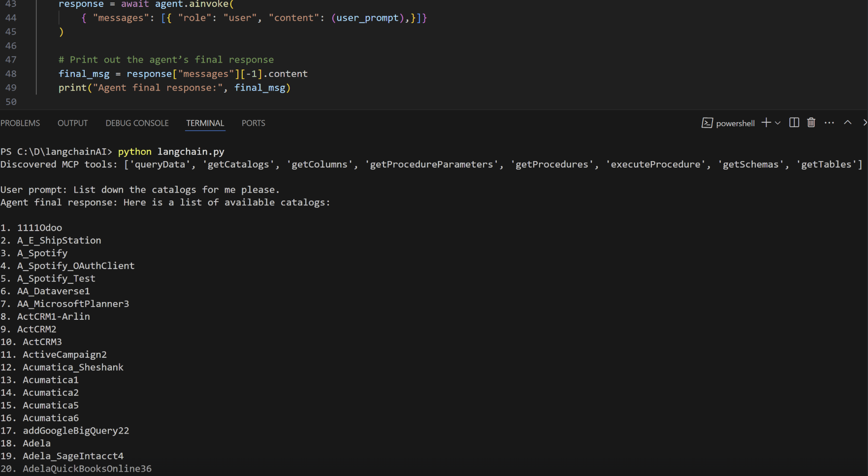The height and width of the screenshot is (476, 868).
Task: Click the TERMINAL tab label
Action: pyautogui.click(x=205, y=123)
